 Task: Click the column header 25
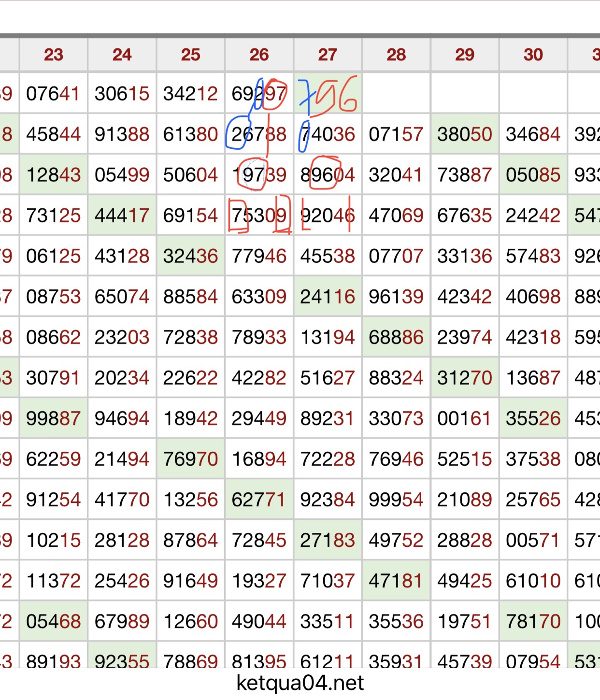[x=190, y=55]
